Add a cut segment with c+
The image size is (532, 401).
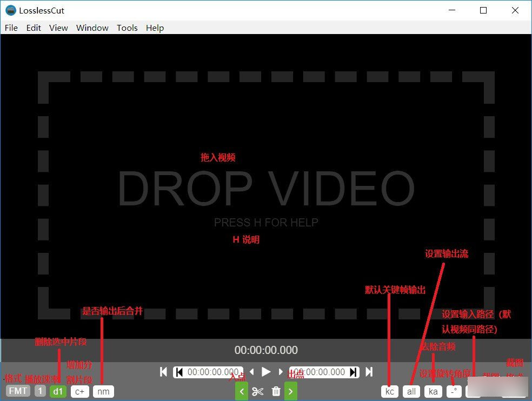click(x=79, y=391)
